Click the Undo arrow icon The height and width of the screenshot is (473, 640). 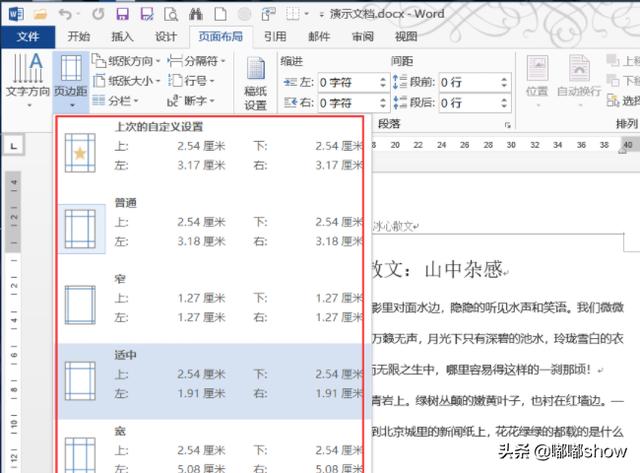[65, 14]
